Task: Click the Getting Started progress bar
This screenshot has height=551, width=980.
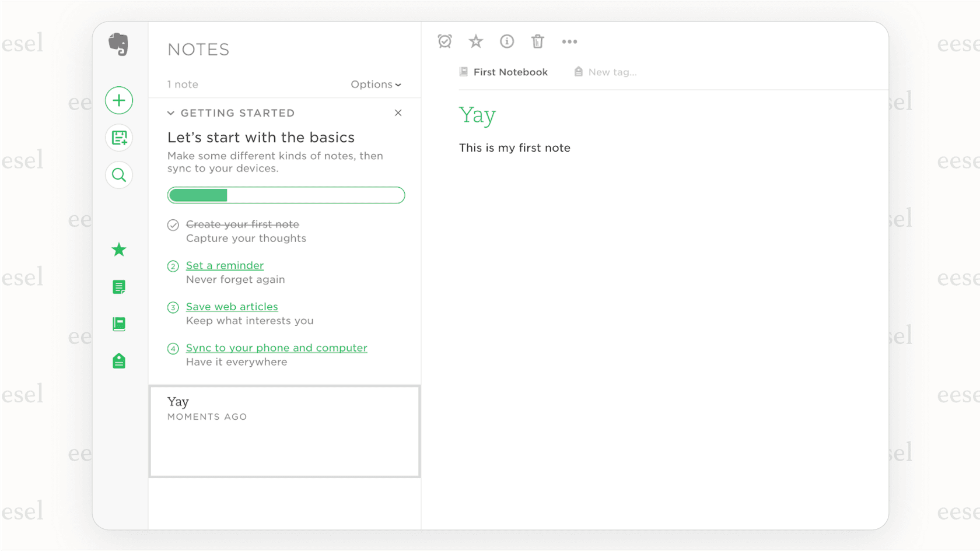Action: (x=286, y=195)
